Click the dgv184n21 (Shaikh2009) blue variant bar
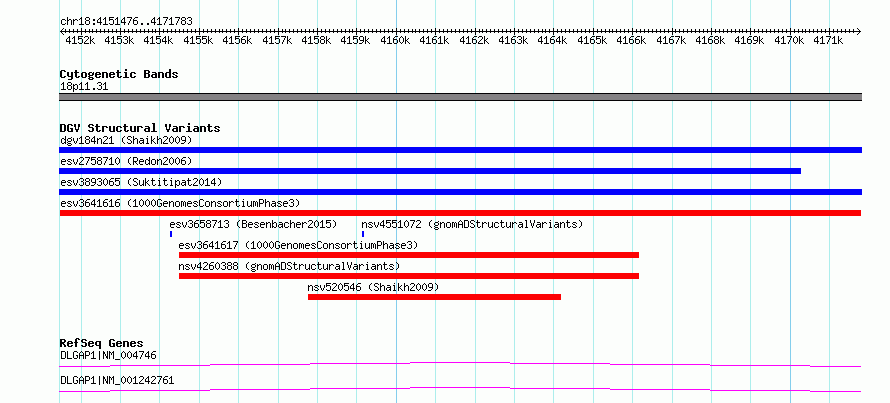Screen dimensions: 890x403 (460, 150)
